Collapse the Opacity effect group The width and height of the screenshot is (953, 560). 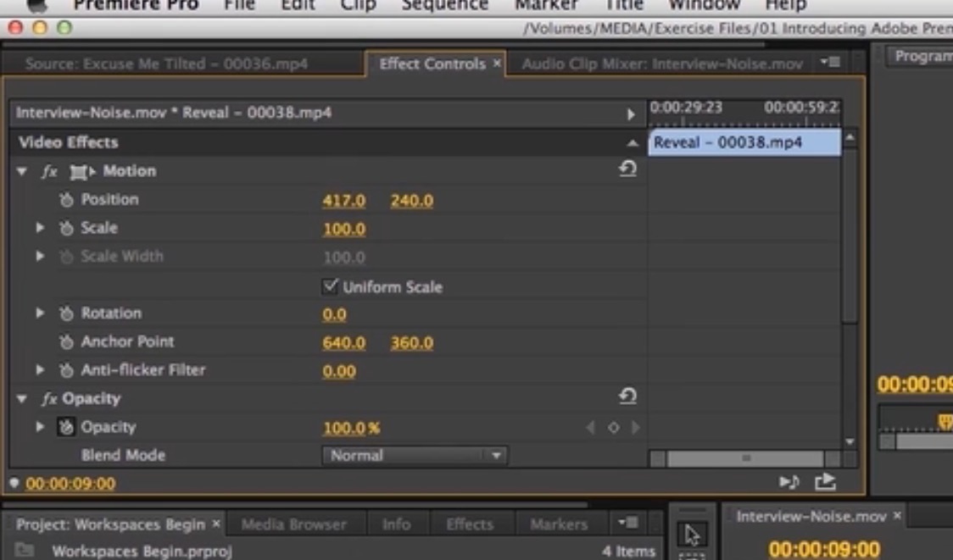tap(22, 399)
